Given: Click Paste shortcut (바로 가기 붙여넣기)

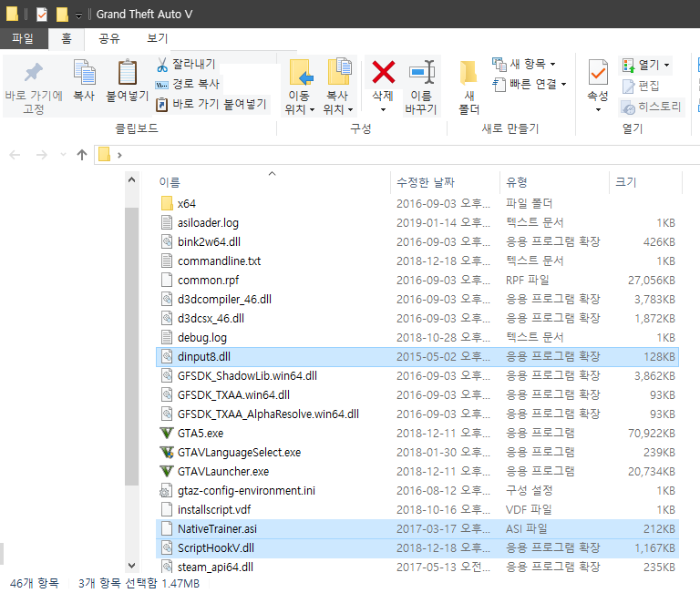Looking at the screenshot, I should click(211, 105).
